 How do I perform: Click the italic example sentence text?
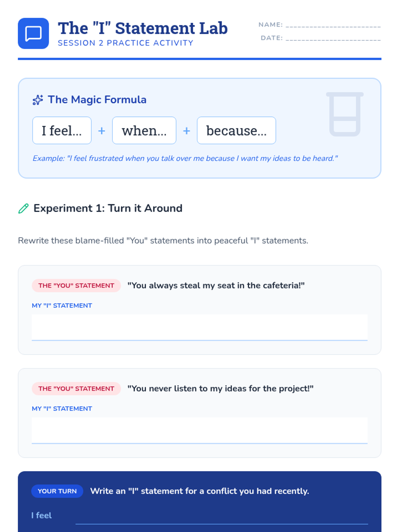[x=185, y=158]
